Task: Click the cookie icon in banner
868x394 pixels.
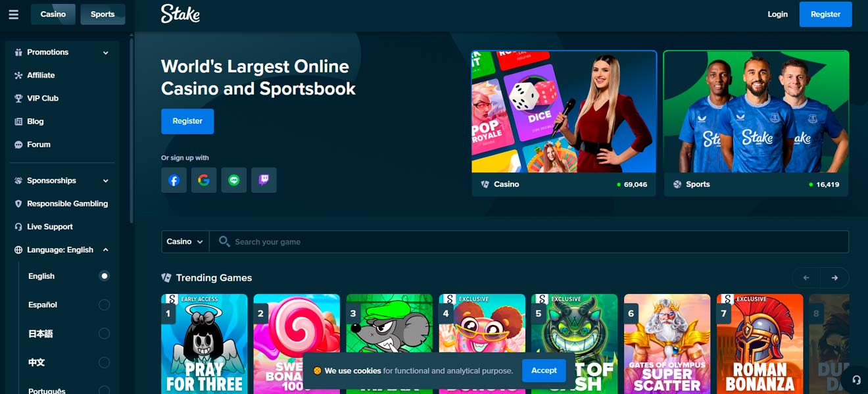Action: (318, 370)
